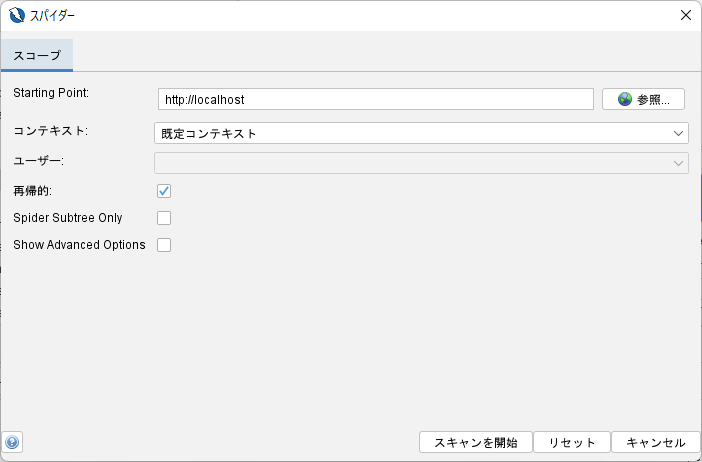Tick the Show Advanced Options checkbox
Viewport: 702px width, 462px height.
click(164, 245)
